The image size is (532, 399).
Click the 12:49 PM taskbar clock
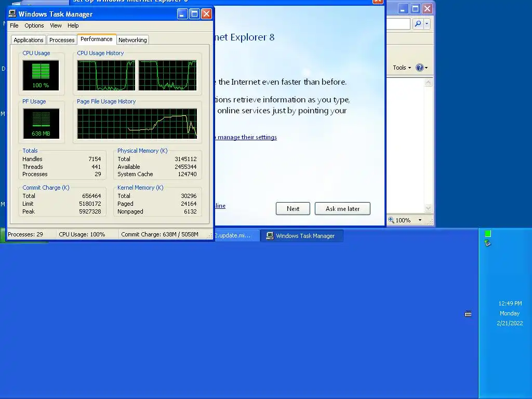(x=510, y=303)
